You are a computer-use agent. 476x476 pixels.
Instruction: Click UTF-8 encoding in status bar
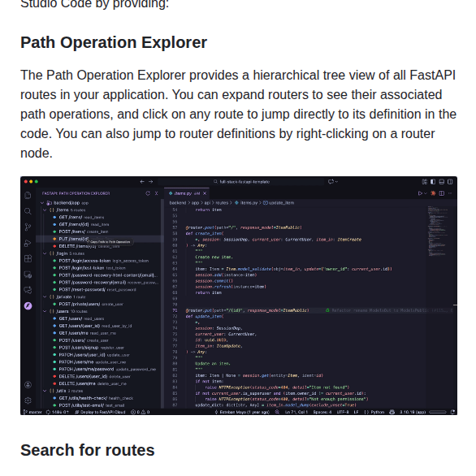(343, 412)
